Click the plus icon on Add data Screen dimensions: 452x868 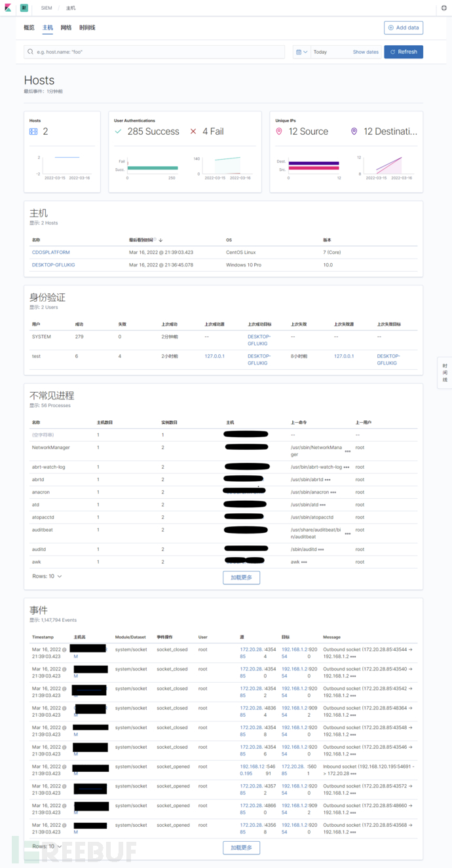pos(391,27)
